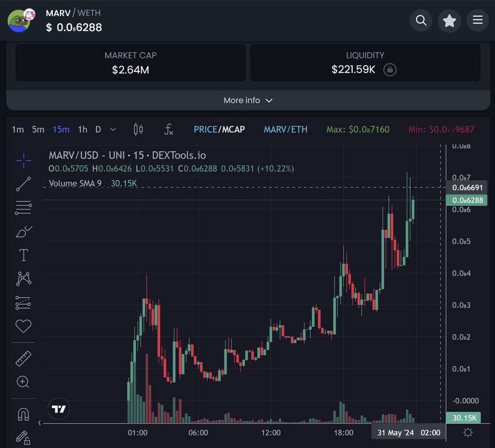Select the brush drawing tool

coord(24,231)
